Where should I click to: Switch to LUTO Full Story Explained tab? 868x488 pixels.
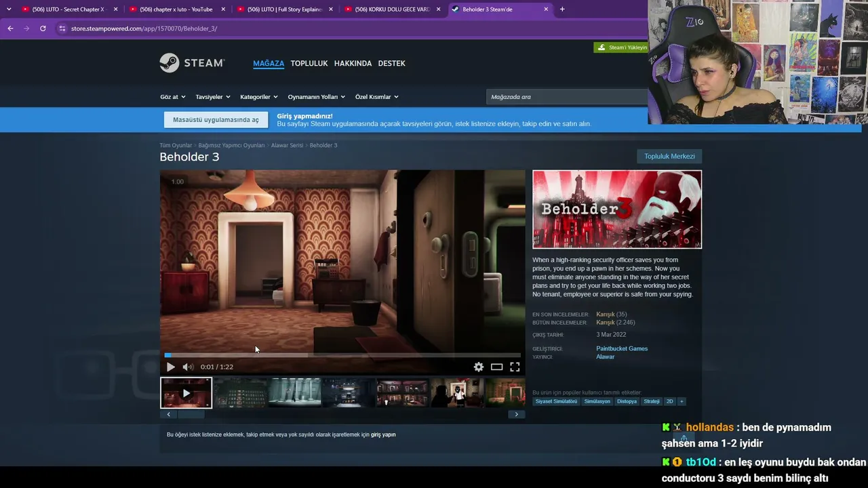click(x=284, y=9)
